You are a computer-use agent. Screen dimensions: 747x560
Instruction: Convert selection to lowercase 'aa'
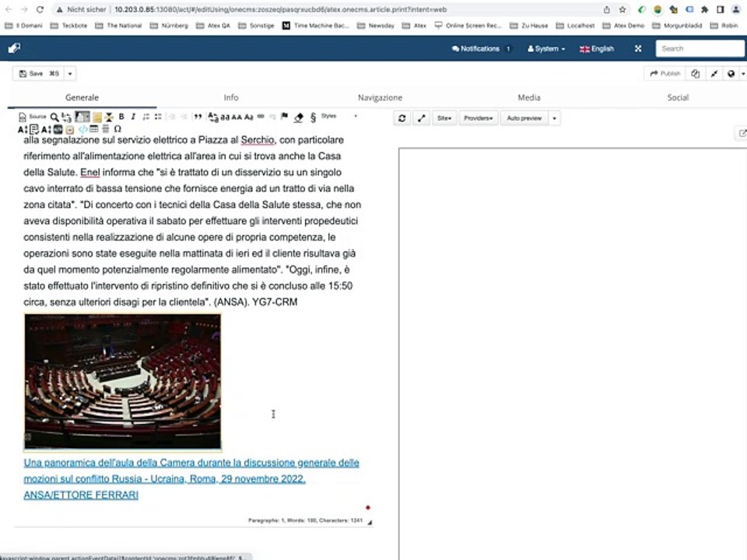pyautogui.click(x=225, y=117)
